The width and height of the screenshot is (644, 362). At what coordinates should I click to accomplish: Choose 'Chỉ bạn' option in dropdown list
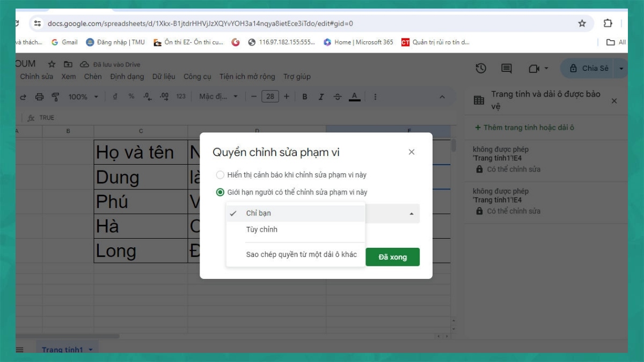(x=259, y=213)
